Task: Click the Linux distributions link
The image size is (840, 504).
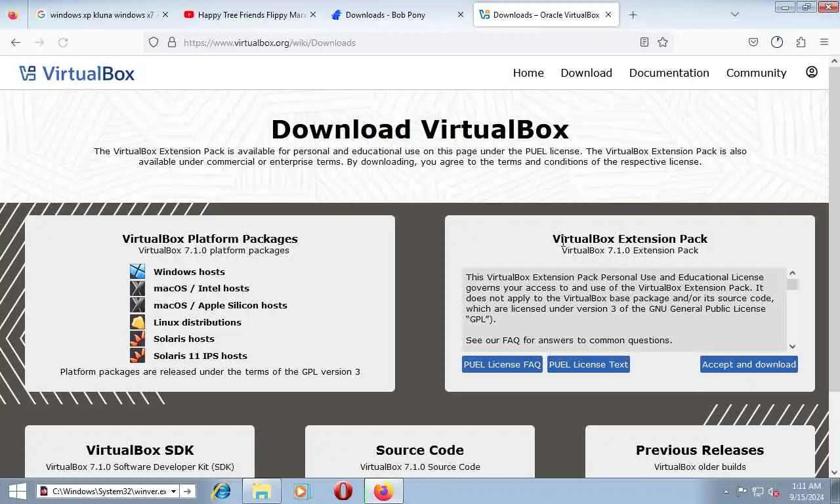Action: (x=198, y=322)
